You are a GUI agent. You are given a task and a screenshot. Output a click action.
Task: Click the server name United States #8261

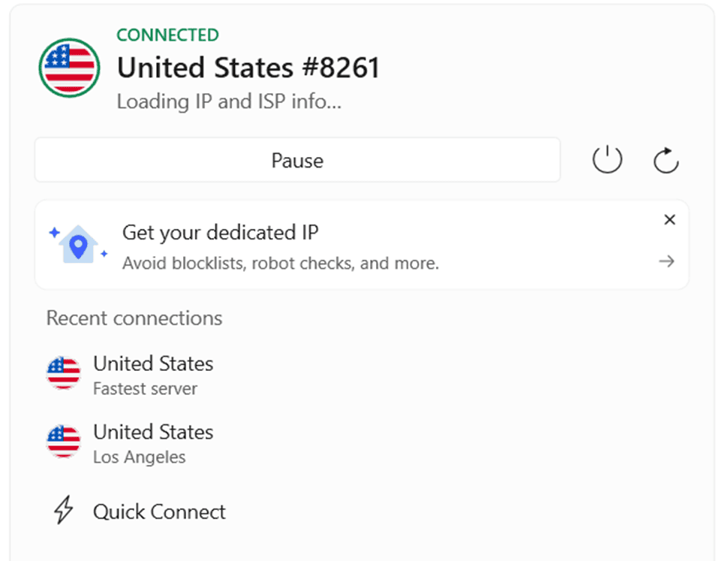[x=248, y=68]
